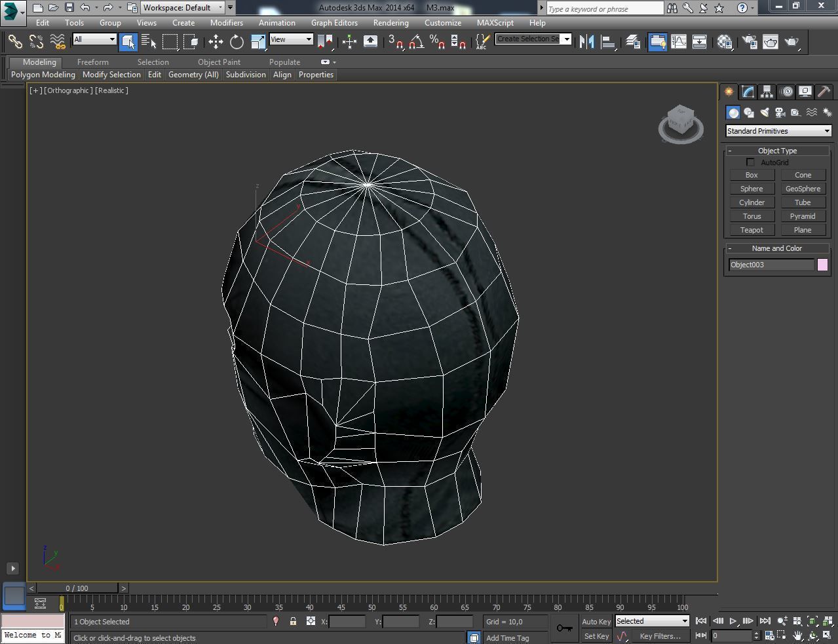Click the Lights category icon in Create panel
The image size is (838, 644).
[765, 113]
